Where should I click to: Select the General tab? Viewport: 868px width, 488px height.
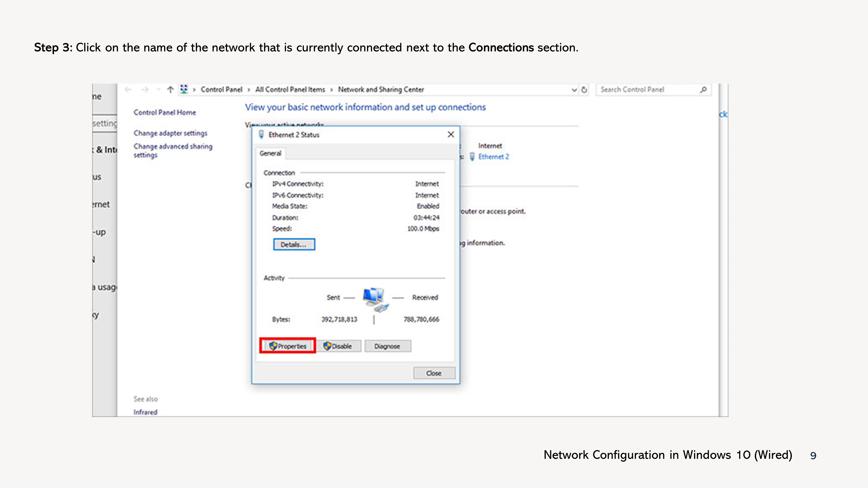click(x=271, y=153)
